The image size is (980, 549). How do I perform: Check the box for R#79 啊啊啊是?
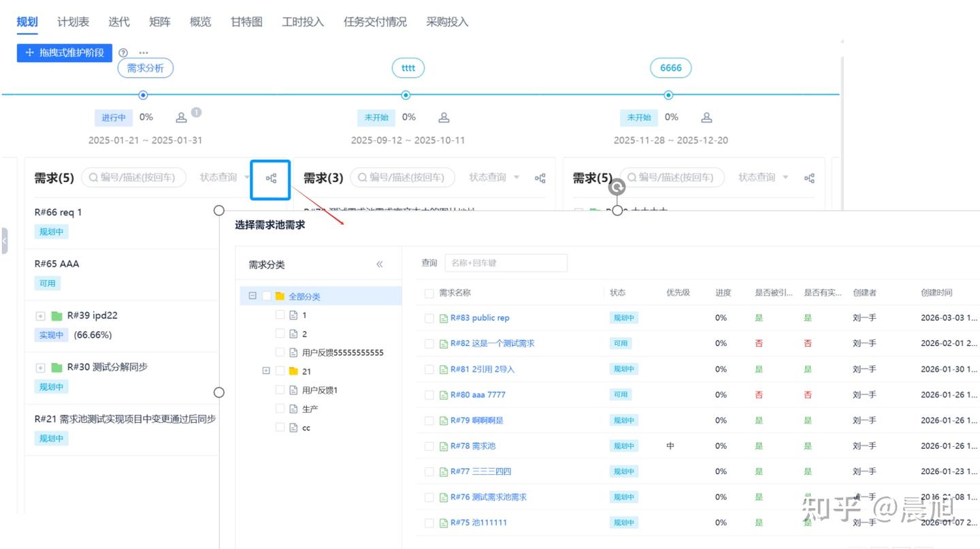click(x=429, y=420)
